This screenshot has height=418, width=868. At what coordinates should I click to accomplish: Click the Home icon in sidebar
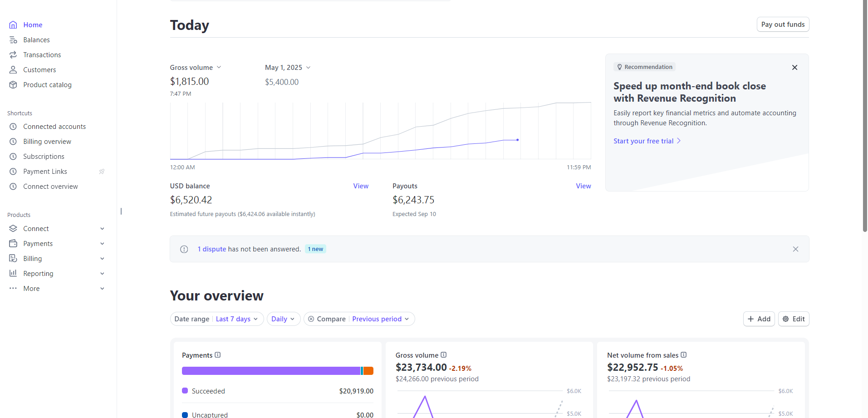(13, 25)
